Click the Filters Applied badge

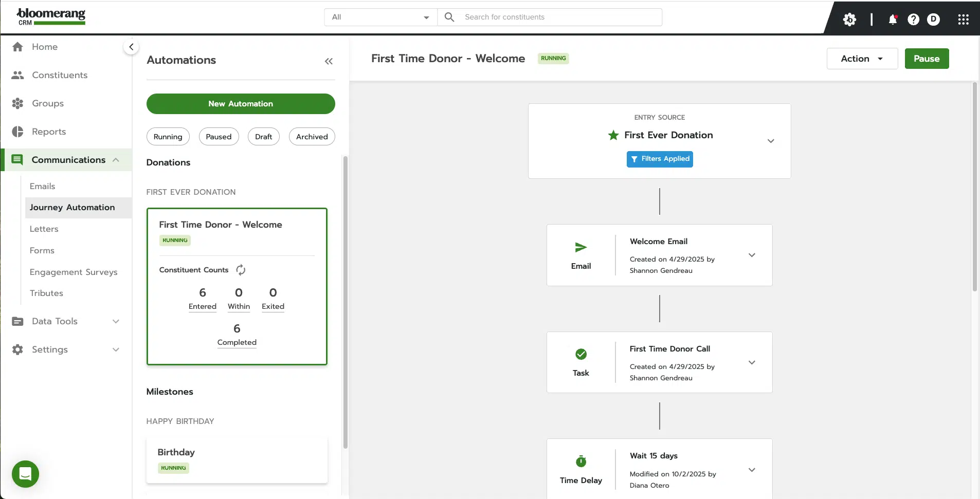click(x=660, y=159)
